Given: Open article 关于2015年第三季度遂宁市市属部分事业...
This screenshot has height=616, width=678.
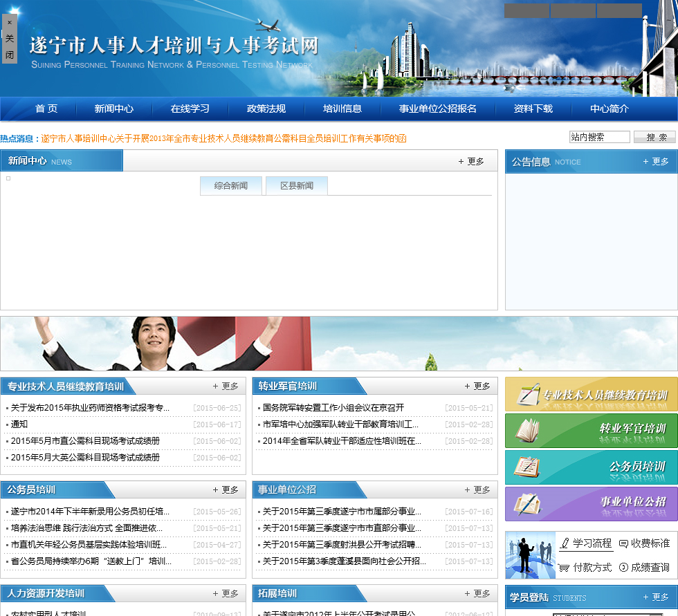Looking at the screenshot, I should point(342,512).
